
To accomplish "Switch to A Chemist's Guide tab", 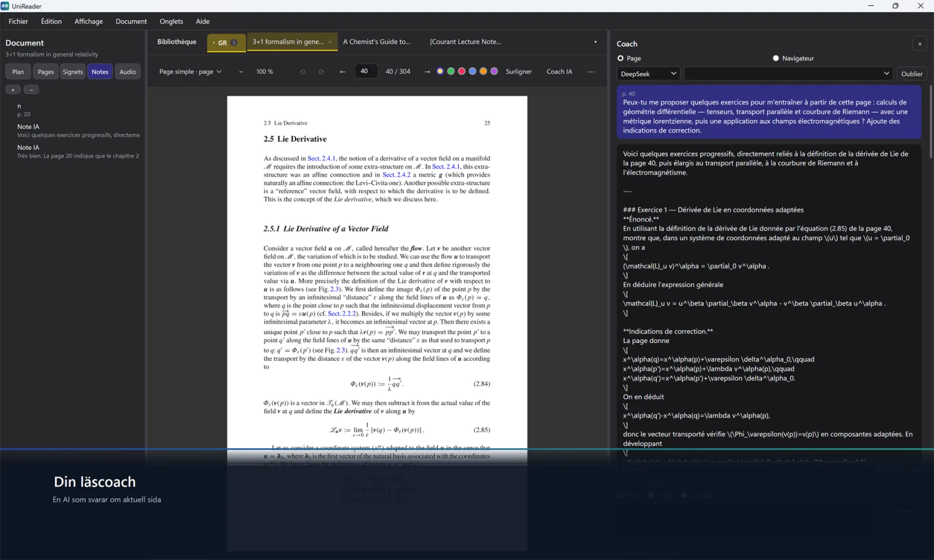I will pos(377,42).
